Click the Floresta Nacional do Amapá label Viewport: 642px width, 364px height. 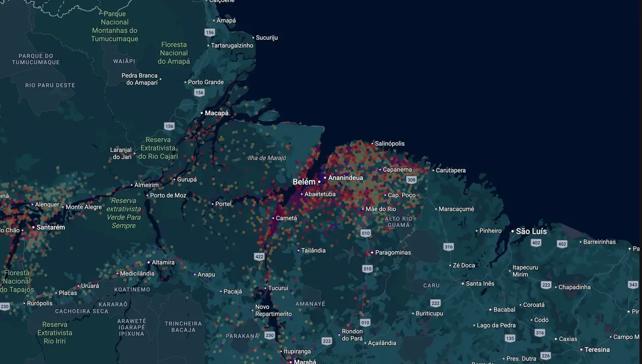[x=174, y=53]
